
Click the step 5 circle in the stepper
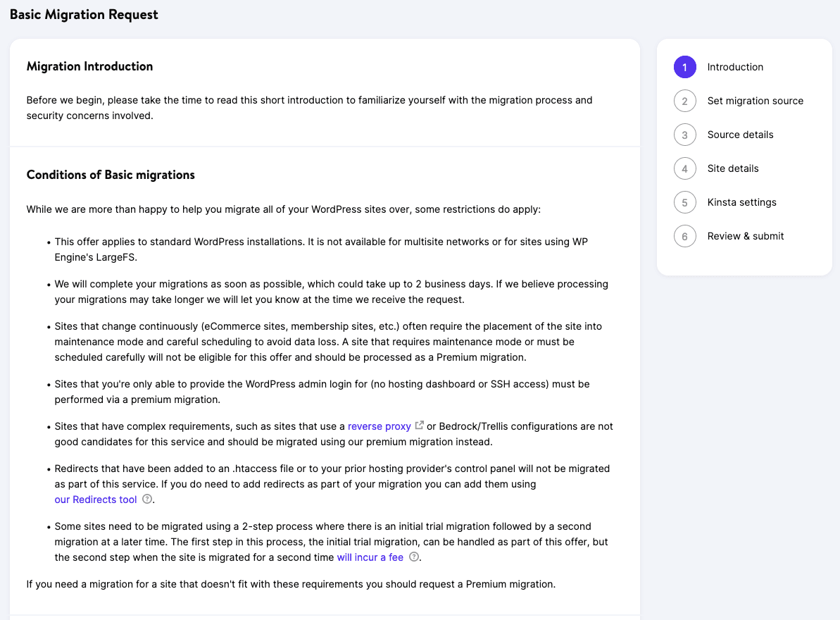pyautogui.click(x=684, y=202)
